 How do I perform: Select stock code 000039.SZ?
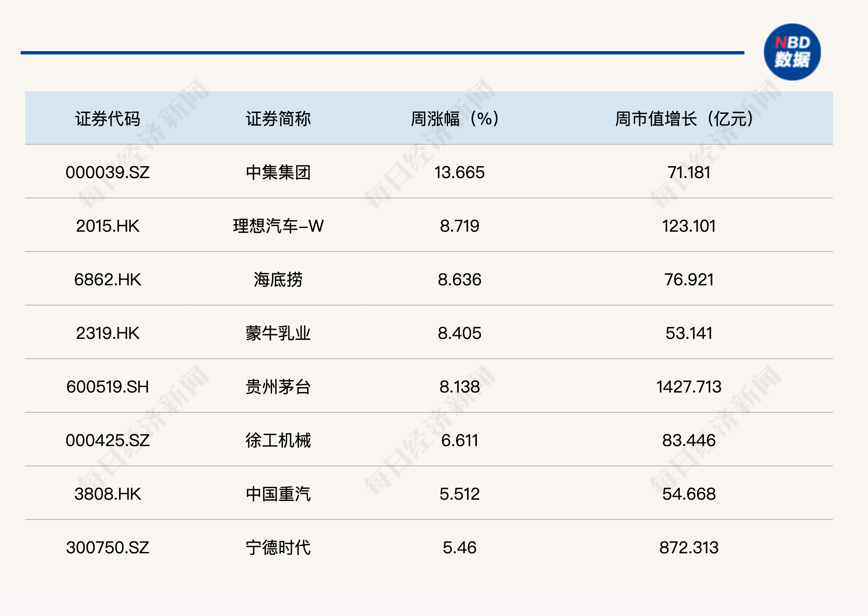pyautogui.click(x=108, y=172)
